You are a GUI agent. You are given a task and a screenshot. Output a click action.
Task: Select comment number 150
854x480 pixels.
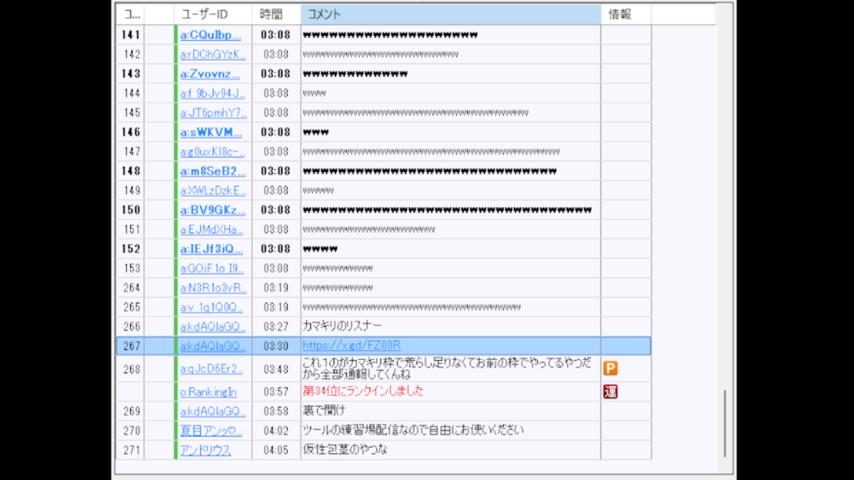pos(131,210)
